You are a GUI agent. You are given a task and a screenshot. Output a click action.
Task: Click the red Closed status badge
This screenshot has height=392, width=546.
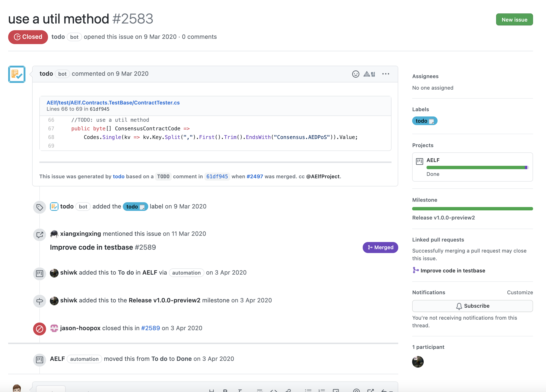28,37
